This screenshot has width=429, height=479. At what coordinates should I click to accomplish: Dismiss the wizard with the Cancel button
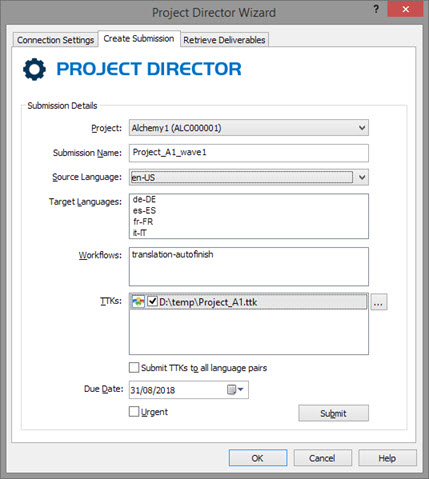pyautogui.click(x=322, y=458)
